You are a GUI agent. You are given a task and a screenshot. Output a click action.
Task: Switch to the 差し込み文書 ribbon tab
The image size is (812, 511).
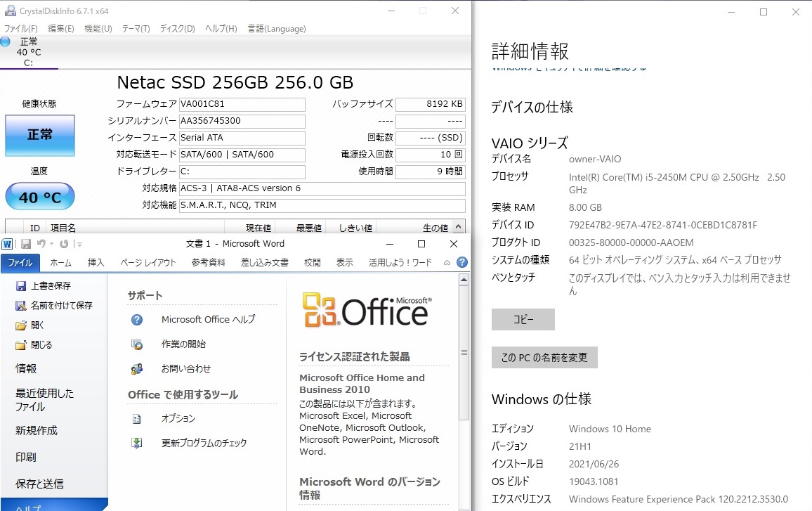coord(265,263)
